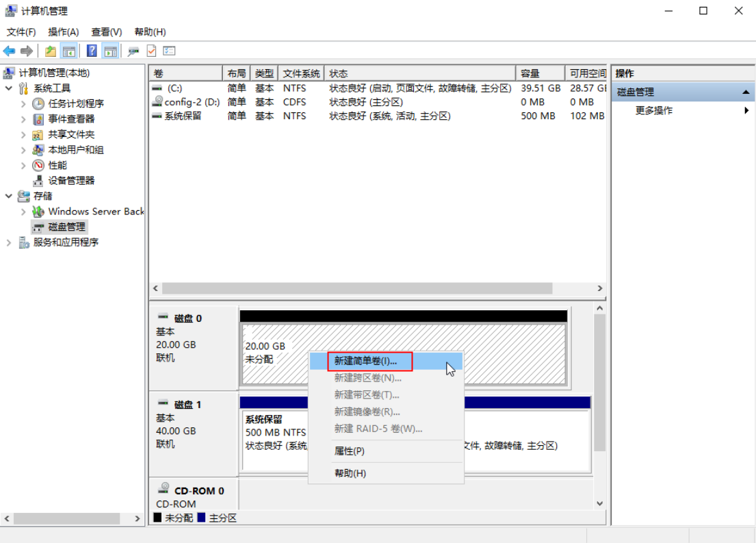
Task: Sort by the 文件系统 column header
Action: (x=301, y=73)
